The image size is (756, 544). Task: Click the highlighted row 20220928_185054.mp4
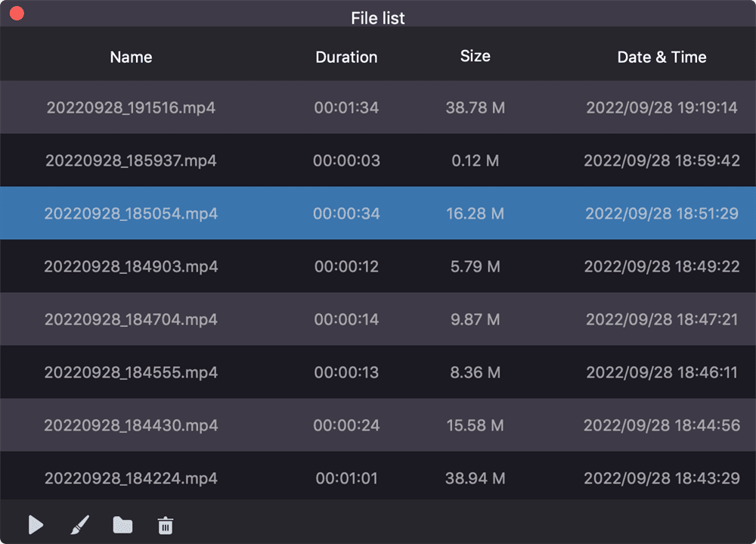pyautogui.click(x=130, y=213)
